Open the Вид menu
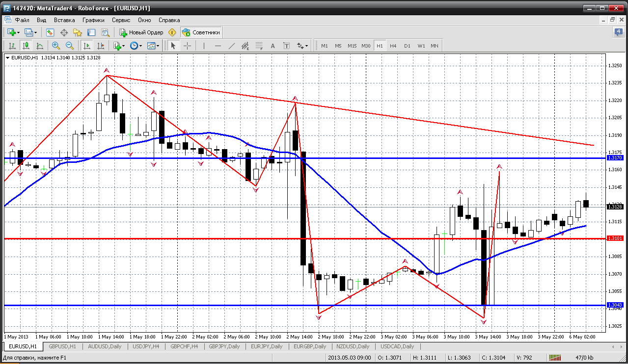This screenshot has width=628, height=364. pos(41,20)
